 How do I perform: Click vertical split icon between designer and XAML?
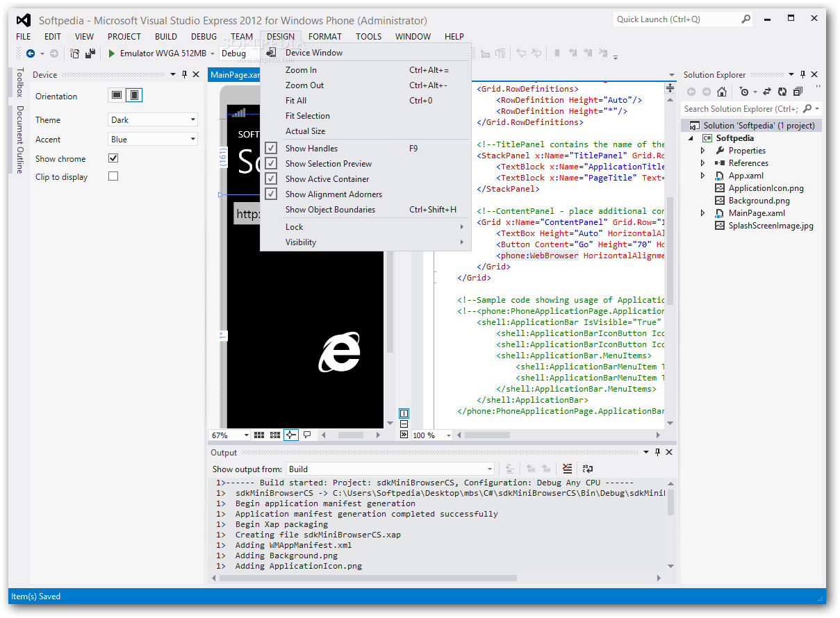click(404, 414)
